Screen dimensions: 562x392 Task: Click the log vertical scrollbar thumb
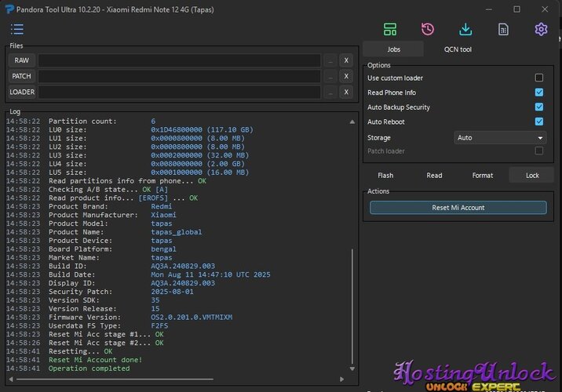click(352, 306)
